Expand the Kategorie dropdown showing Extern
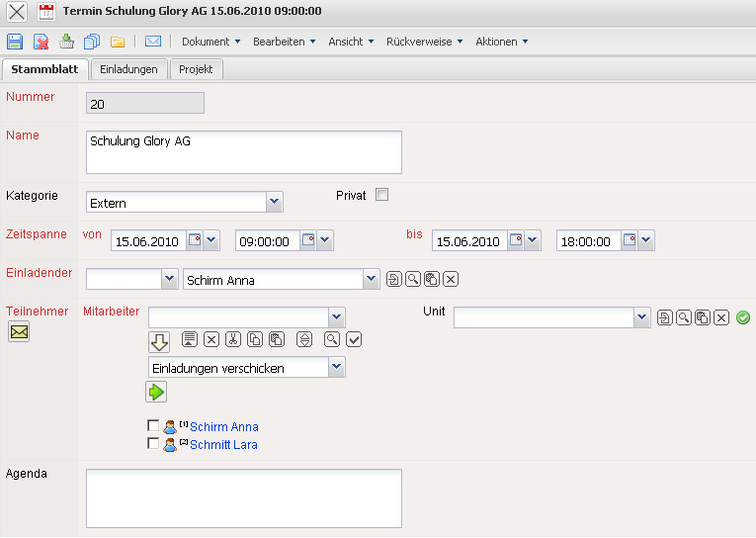 click(274, 202)
